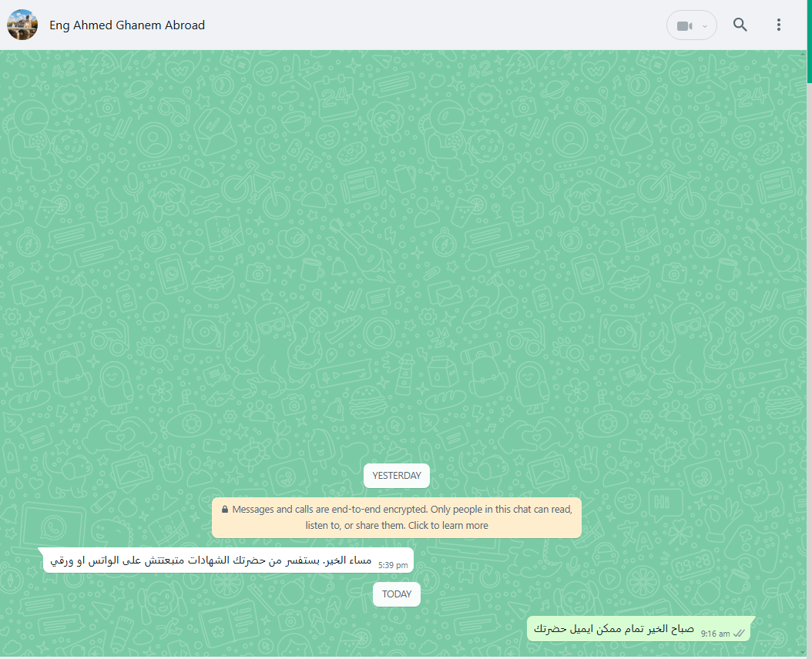Expand the call options dropdown arrow
This screenshot has height=659, width=812.
coord(705,26)
